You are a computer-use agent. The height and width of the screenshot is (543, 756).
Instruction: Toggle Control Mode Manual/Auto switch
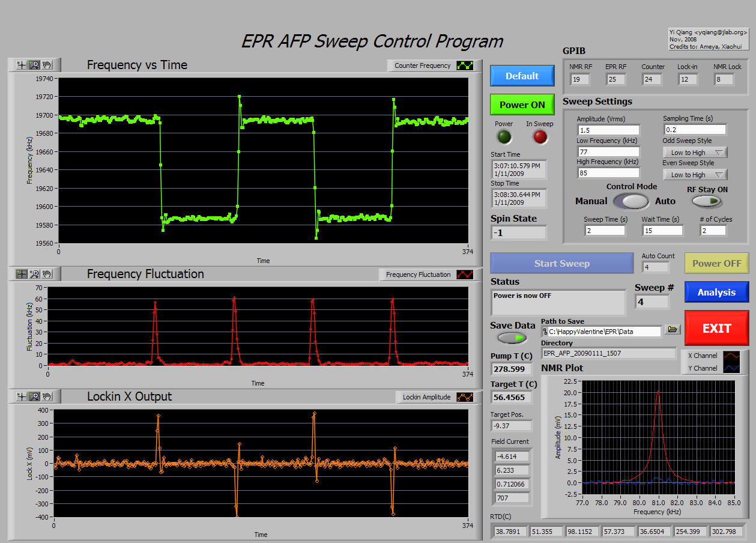632,201
